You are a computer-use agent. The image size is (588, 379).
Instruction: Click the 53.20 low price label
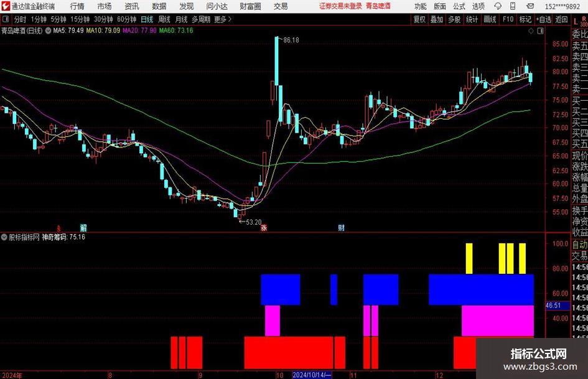(253, 222)
